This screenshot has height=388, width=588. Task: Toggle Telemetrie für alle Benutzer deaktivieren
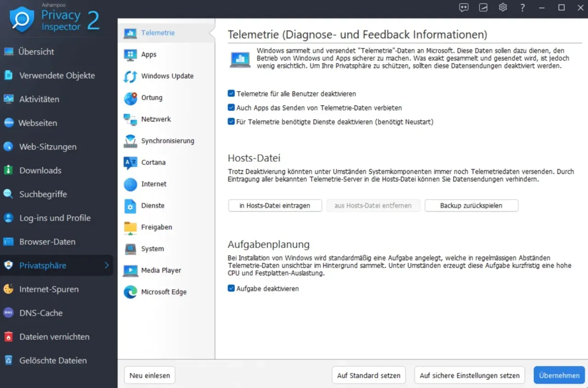(x=232, y=94)
